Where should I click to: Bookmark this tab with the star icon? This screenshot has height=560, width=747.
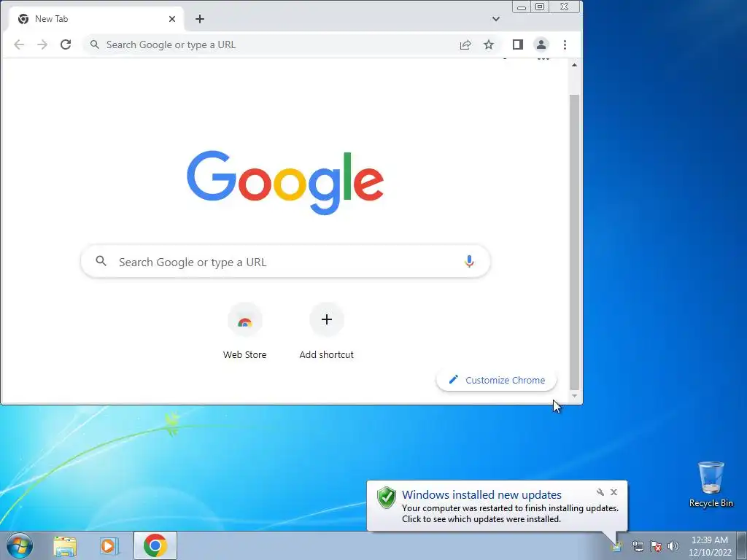pyautogui.click(x=489, y=44)
